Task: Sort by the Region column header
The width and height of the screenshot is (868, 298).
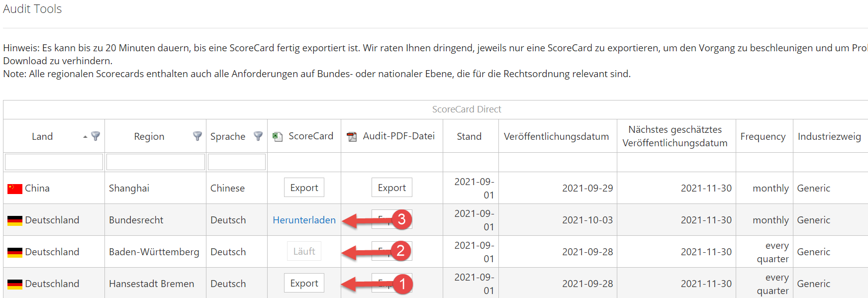Action: [149, 136]
